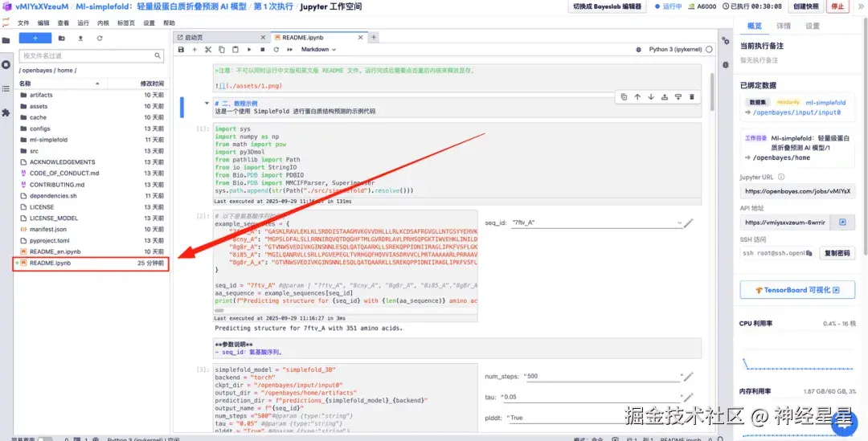868x441 pixels.
Task: Open the 运行 menu
Action: (84, 23)
